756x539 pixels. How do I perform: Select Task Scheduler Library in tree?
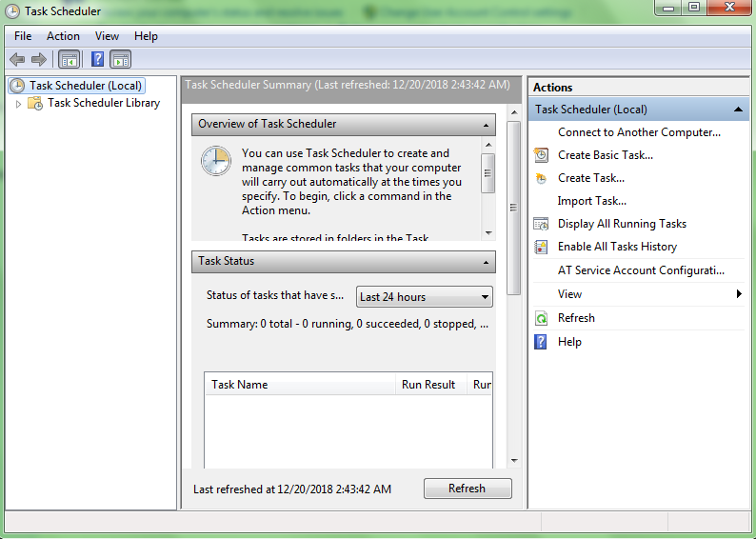[x=104, y=103]
